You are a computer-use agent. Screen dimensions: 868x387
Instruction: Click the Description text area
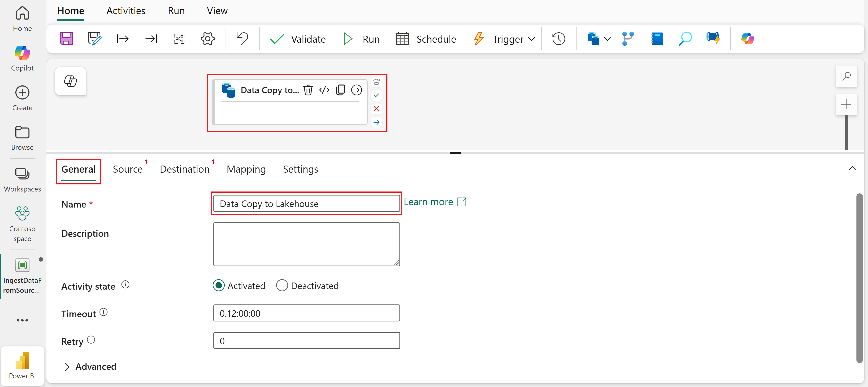(x=306, y=244)
